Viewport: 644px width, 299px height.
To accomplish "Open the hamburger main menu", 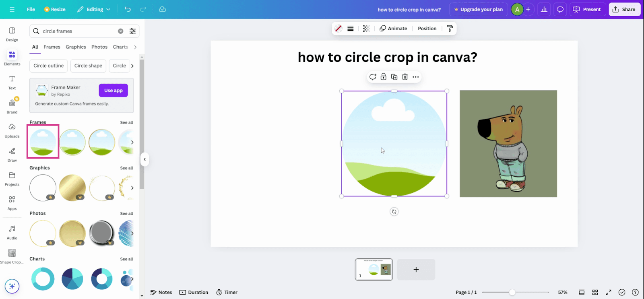I will pos(12,9).
